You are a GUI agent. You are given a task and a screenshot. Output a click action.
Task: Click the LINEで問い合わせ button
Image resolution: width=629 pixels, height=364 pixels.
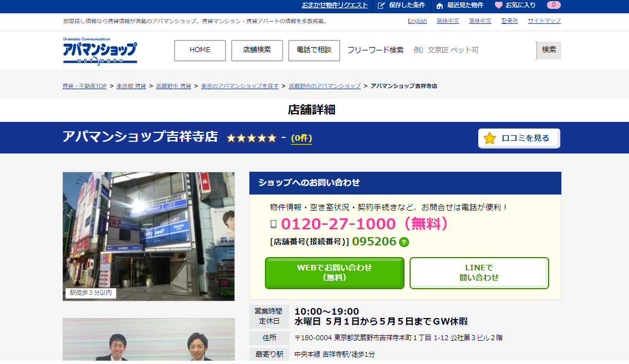(x=479, y=273)
